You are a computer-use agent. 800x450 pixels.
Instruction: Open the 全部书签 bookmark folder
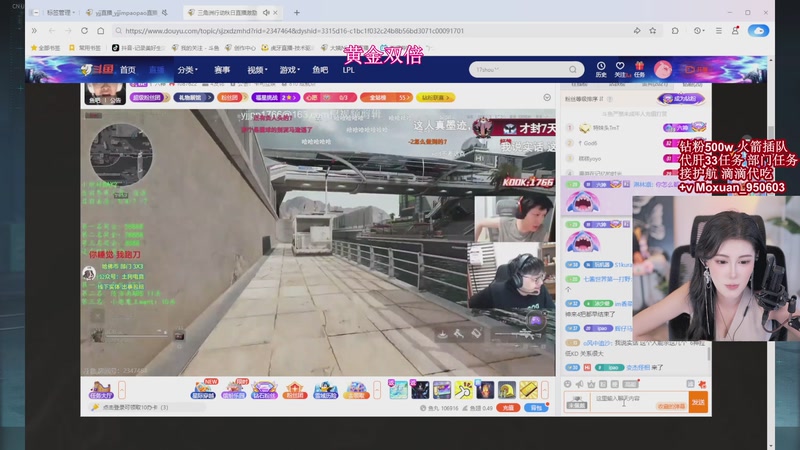45,47
